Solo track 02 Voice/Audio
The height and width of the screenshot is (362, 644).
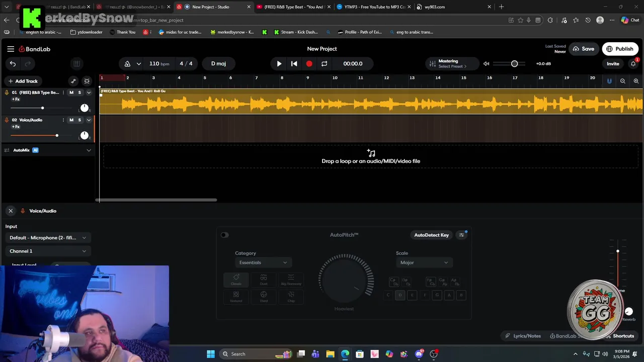point(79,120)
